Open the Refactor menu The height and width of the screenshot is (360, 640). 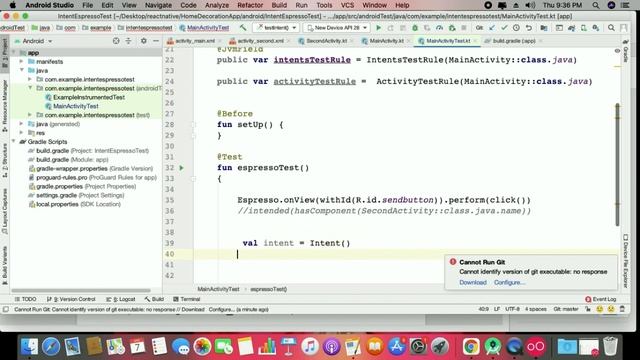click(x=250, y=5)
